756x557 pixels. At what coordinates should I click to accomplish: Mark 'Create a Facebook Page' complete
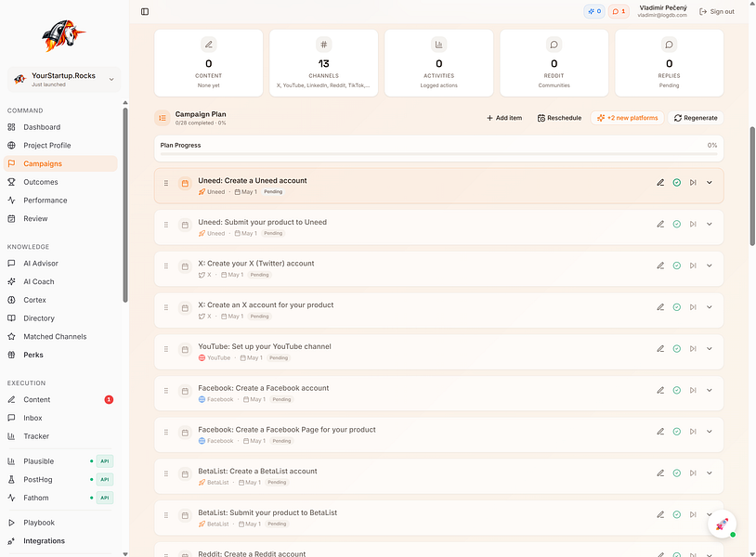[677, 432]
